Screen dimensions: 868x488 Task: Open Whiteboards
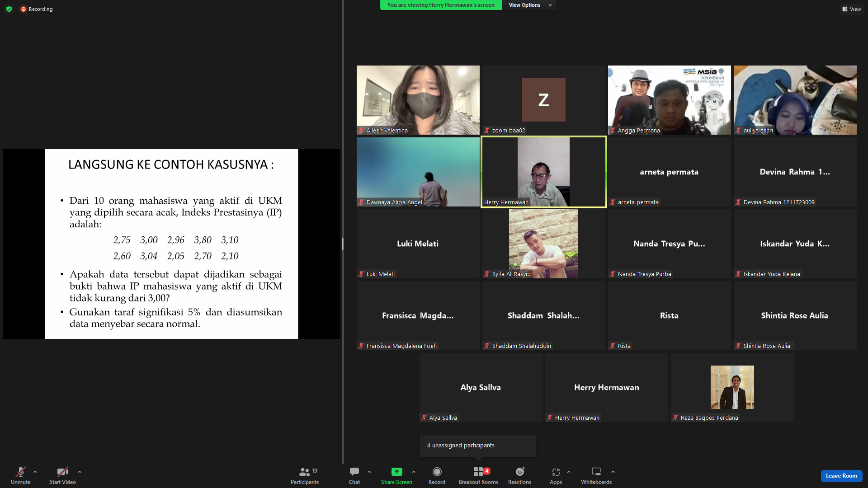click(x=596, y=476)
